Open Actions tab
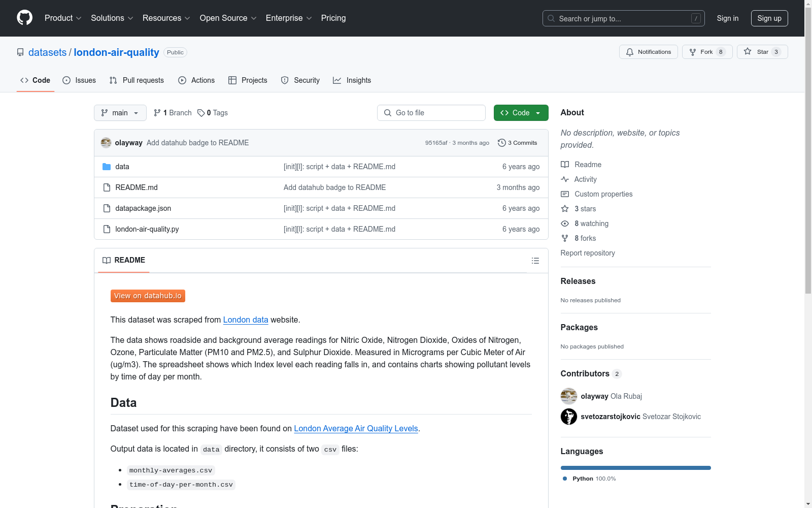This screenshot has height=508, width=812. point(196,80)
